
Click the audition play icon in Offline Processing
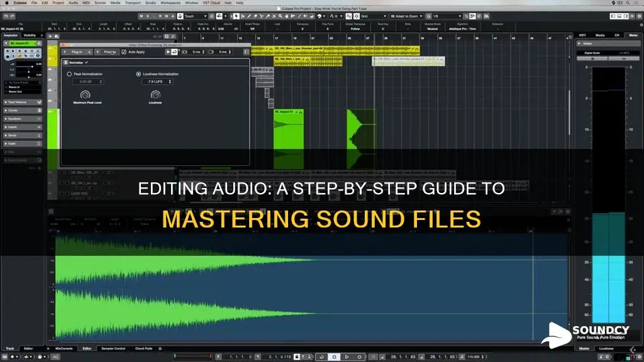pyautogui.click(x=168, y=52)
